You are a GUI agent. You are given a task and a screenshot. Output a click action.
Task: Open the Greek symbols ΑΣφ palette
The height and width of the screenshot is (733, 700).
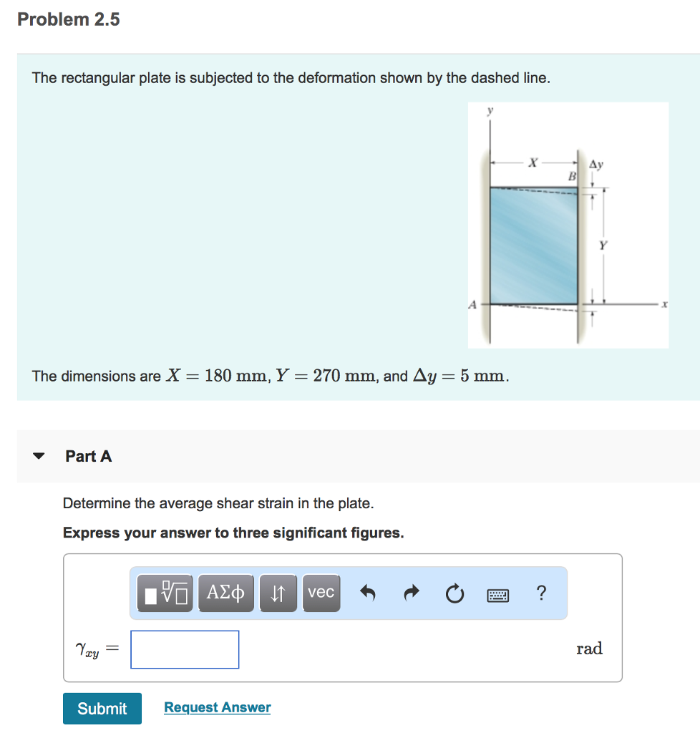(225, 593)
